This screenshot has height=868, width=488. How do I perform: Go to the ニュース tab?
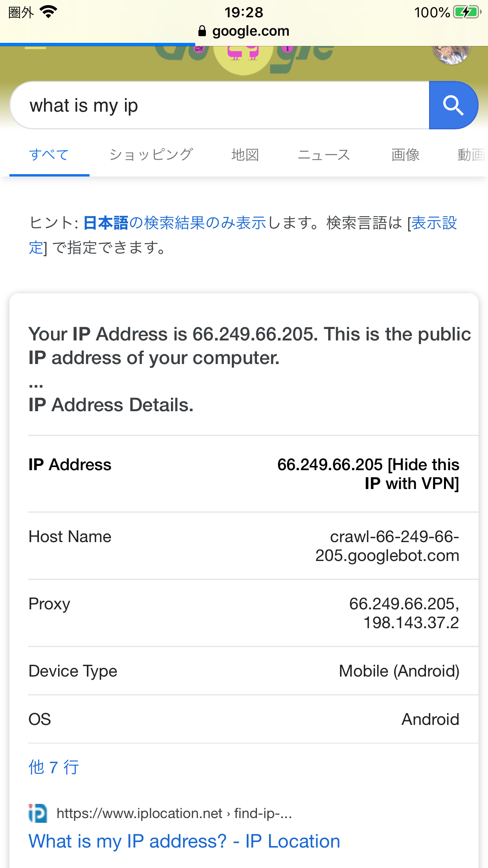tap(324, 155)
